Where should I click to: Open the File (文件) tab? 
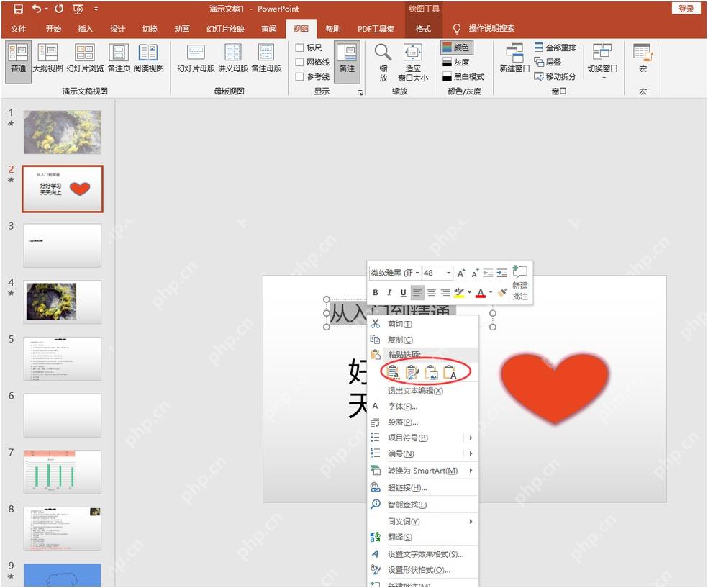[x=19, y=29]
